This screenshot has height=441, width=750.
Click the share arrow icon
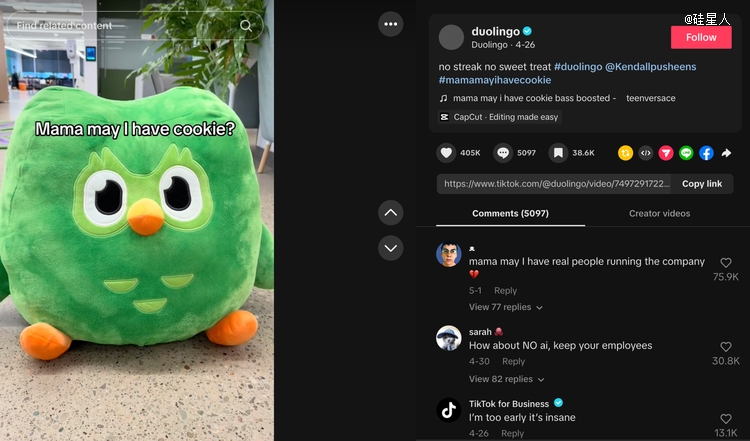(726, 153)
